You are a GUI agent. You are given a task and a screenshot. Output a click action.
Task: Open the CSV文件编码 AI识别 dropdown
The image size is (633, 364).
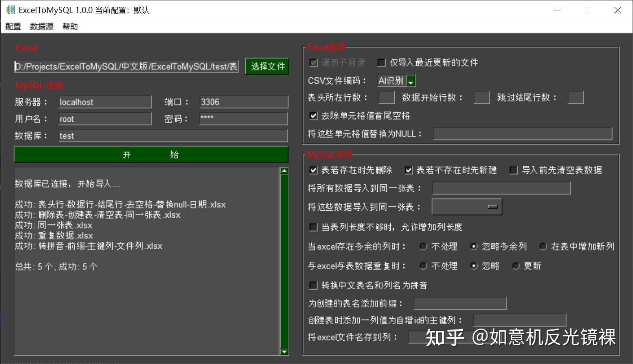point(396,81)
